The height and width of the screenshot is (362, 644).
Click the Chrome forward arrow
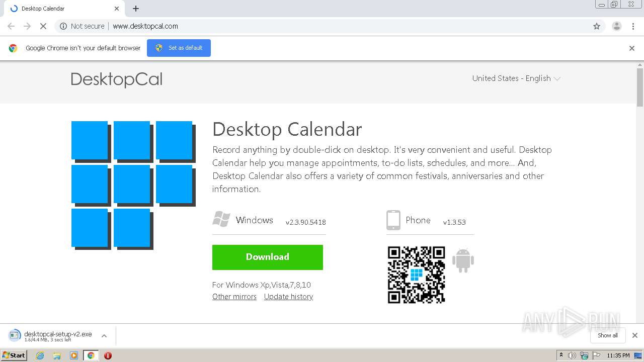(x=27, y=26)
